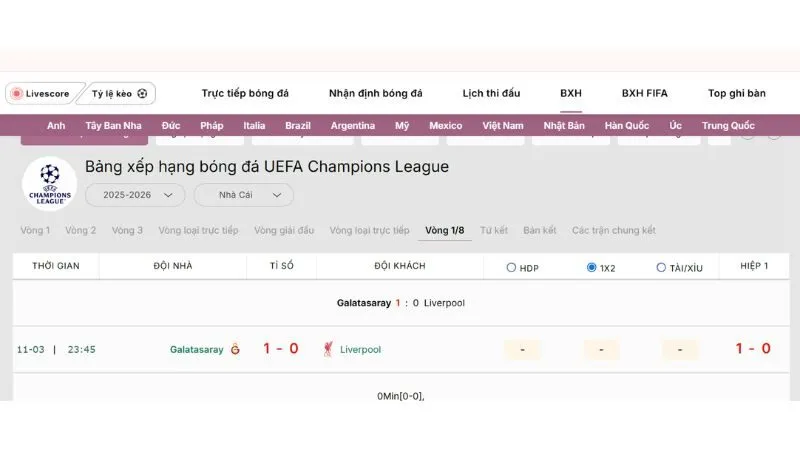
Task: Expand the Nhà Cái dropdown
Action: [x=243, y=195]
